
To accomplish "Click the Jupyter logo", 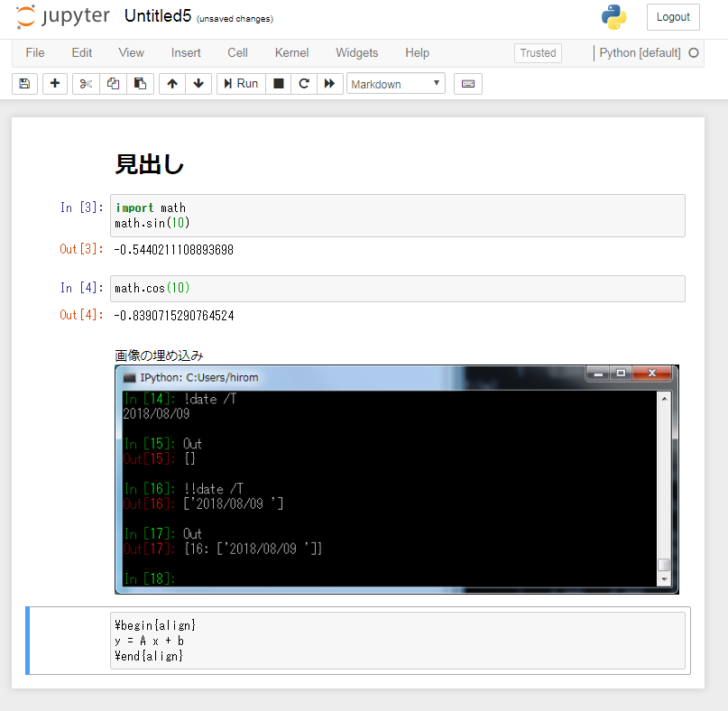I will pos(63,17).
